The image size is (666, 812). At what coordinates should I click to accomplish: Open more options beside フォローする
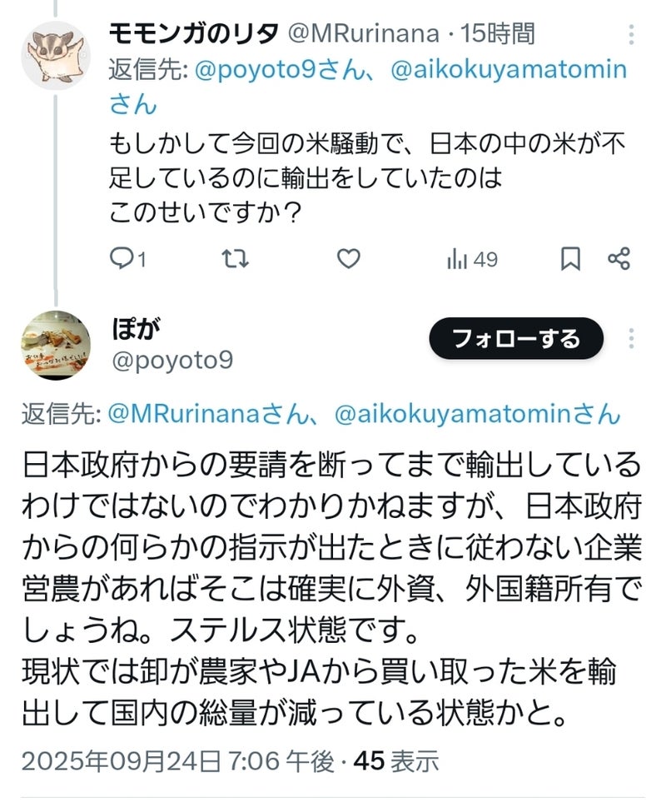click(x=631, y=339)
